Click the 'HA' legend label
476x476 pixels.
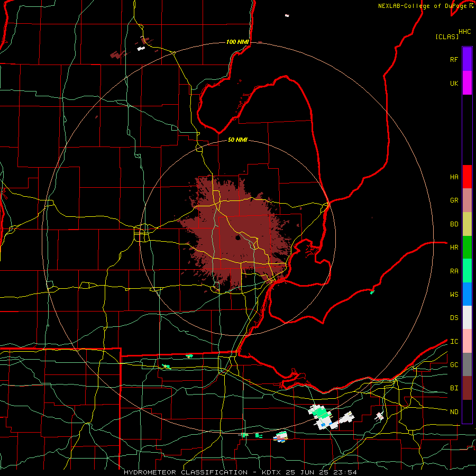coord(454,177)
